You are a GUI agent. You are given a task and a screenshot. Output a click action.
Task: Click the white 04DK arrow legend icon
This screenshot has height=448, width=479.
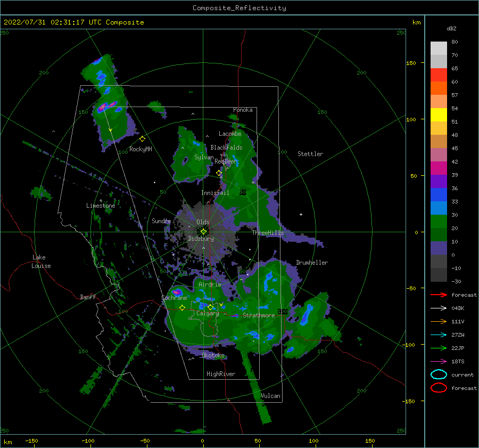tap(439, 308)
